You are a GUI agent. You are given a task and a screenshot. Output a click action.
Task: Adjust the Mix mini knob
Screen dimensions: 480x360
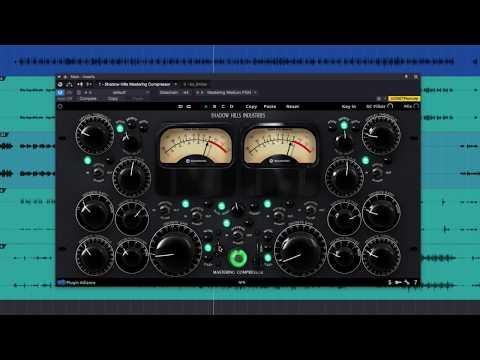[x=416, y=106]
